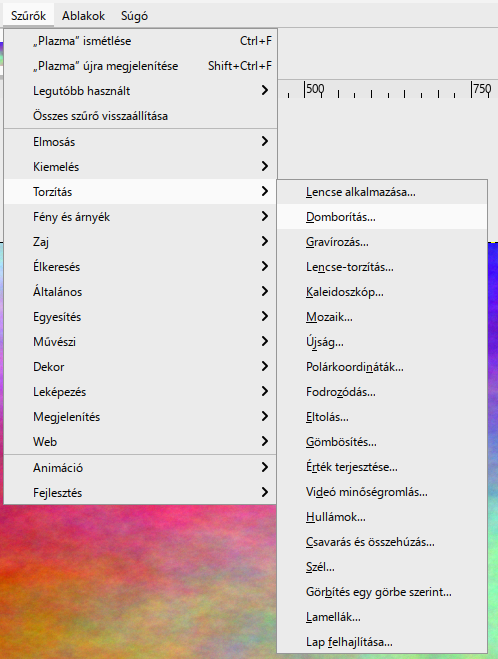This screenshot has width=498, height=659.
Task: Expand the Egyesítés submenu
Action: point(140,317)
